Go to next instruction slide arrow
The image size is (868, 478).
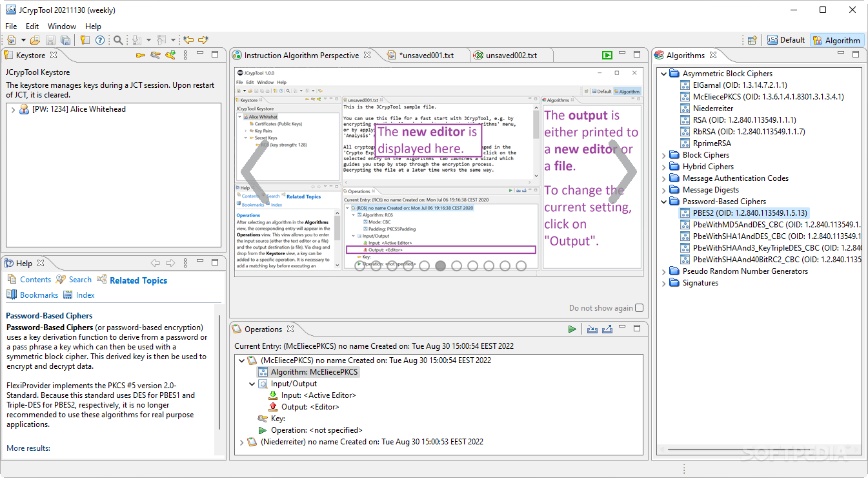point(623,171)
